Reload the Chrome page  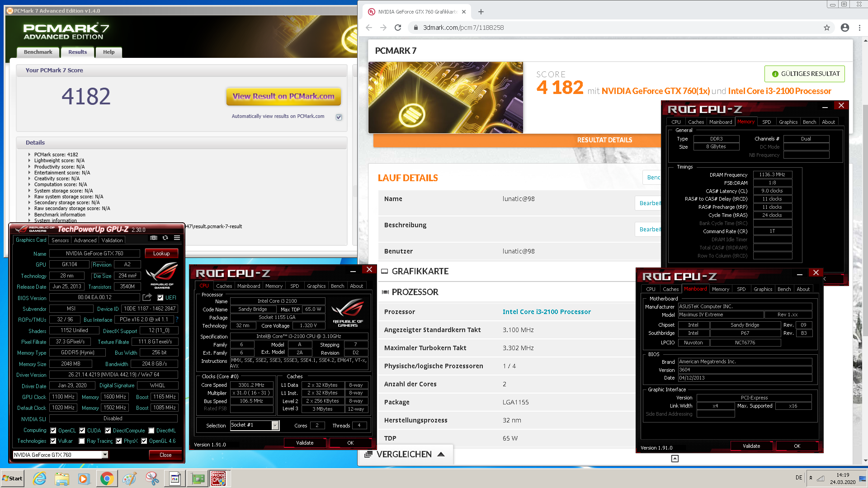tap(398, 28)
